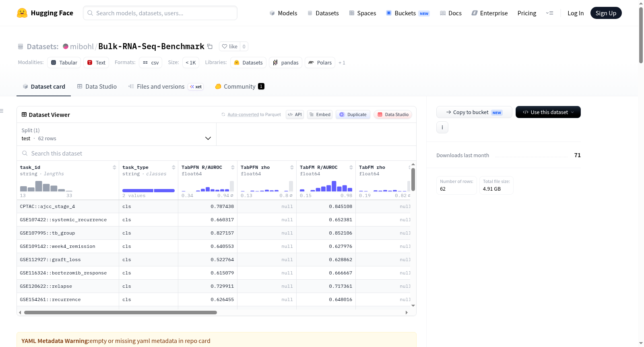644x347 pixels.
Task: Go to Spaces in navigation
Action: coord(363,13)
